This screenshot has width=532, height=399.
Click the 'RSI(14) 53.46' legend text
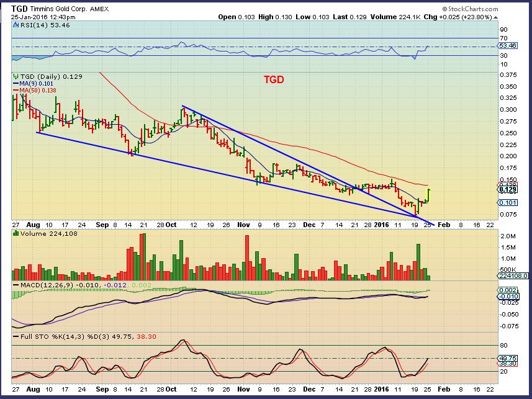coord(45,25)
